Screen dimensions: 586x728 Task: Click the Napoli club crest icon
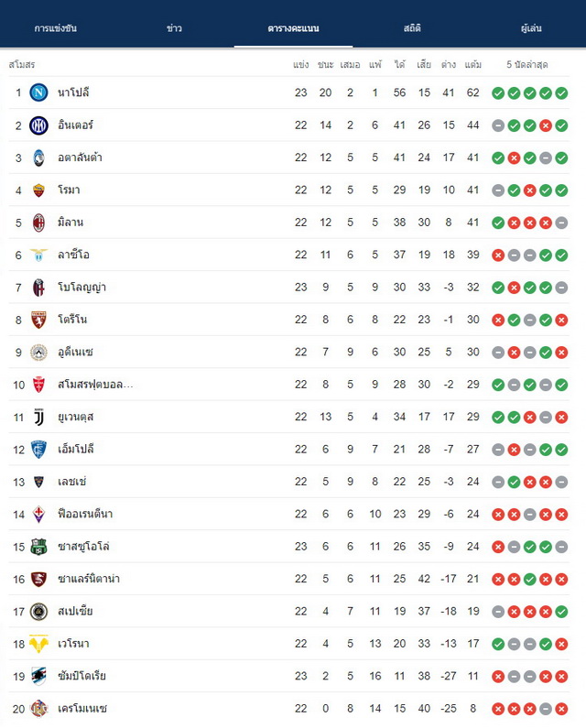click(38, 92)
